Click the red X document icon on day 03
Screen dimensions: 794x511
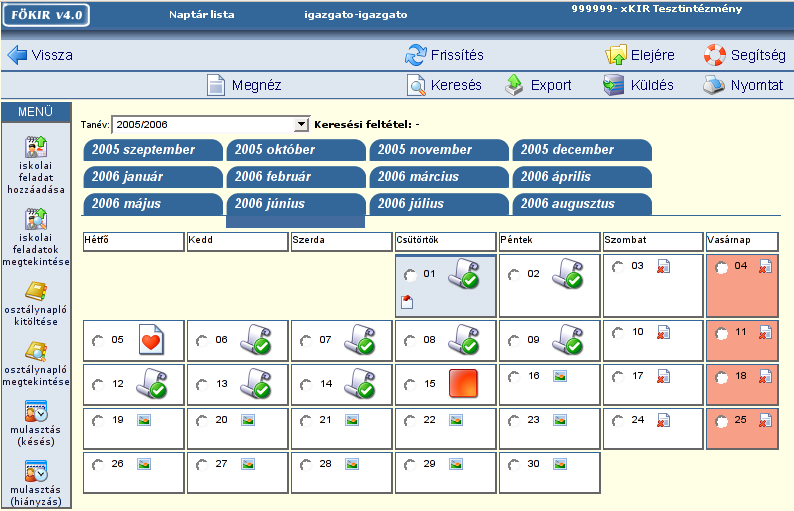pyautogui.click(x=663, y=266)
